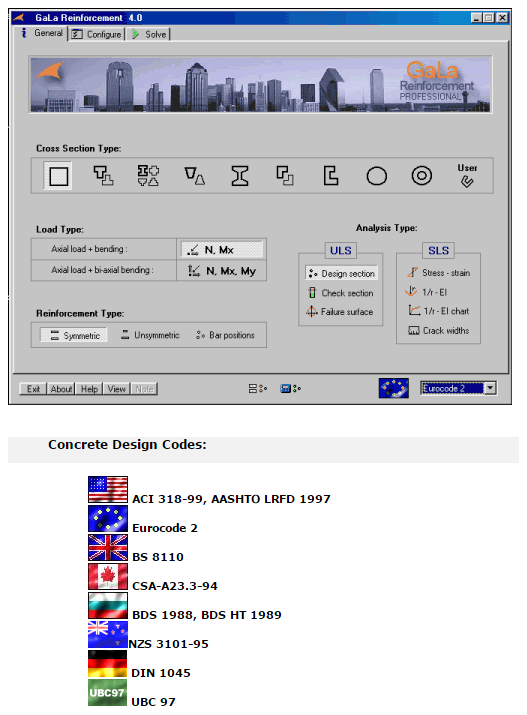Open the About dialog

[61, 389]
